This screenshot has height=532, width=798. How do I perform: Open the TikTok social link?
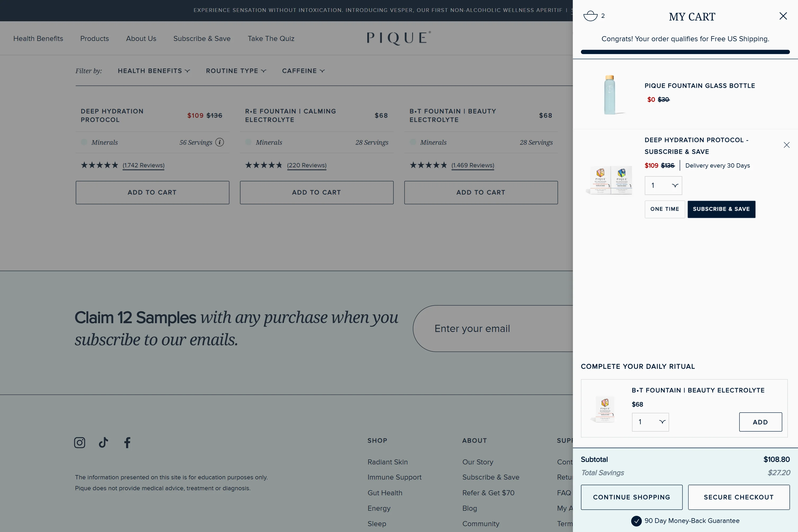[x=103, y=442]
